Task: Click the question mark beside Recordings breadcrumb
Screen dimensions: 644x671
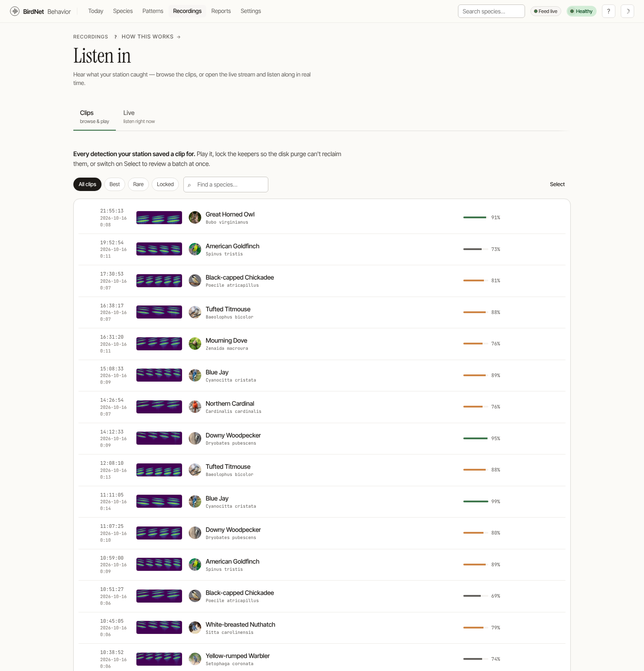Action: coord(115,37)
